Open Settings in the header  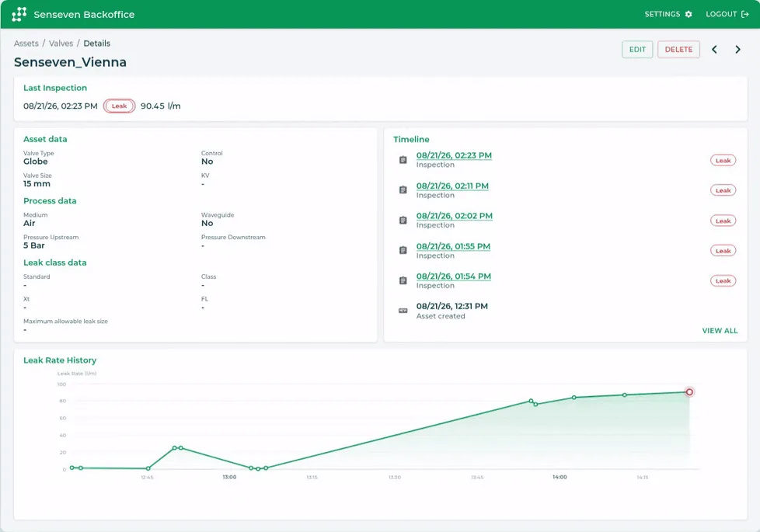tap(668, 14)
